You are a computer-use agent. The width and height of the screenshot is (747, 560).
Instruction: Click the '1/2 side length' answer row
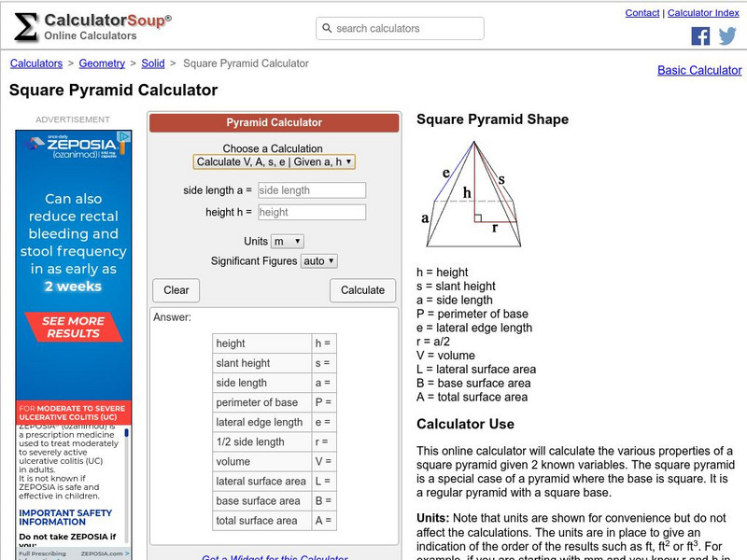tap(275, 441)
